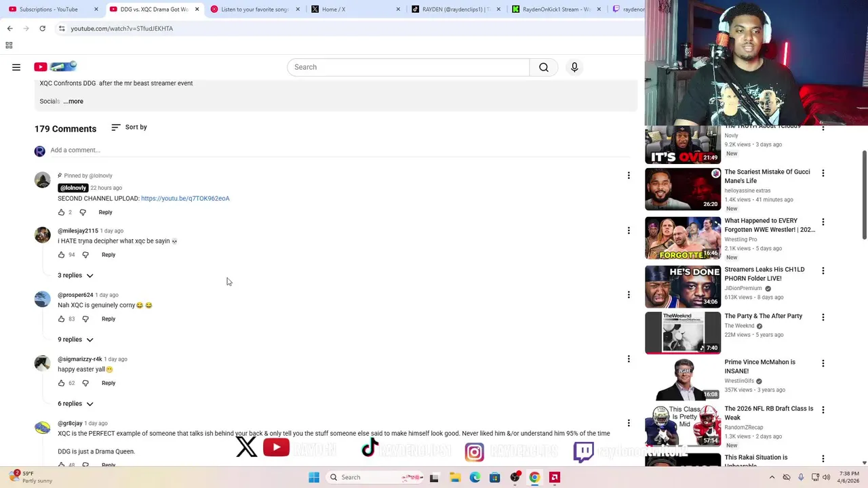Open The Weeknd Party & After Party thumbnail
Viewport: 868px width, 488px height.
click(683, 333)
